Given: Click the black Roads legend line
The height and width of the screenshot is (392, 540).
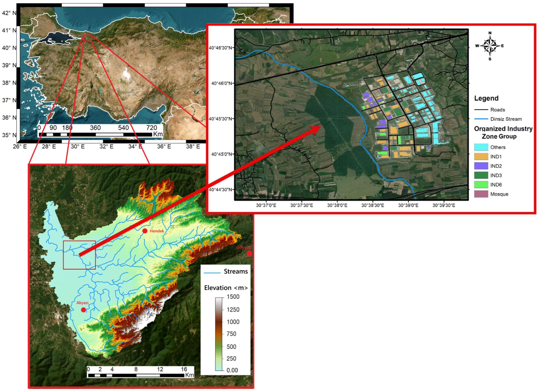Looking at the screenshot, I should click(x=481, y=110).
